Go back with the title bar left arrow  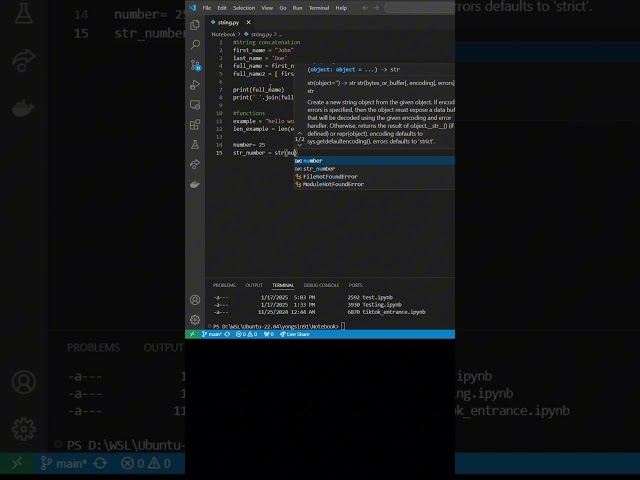coord(365,8)
